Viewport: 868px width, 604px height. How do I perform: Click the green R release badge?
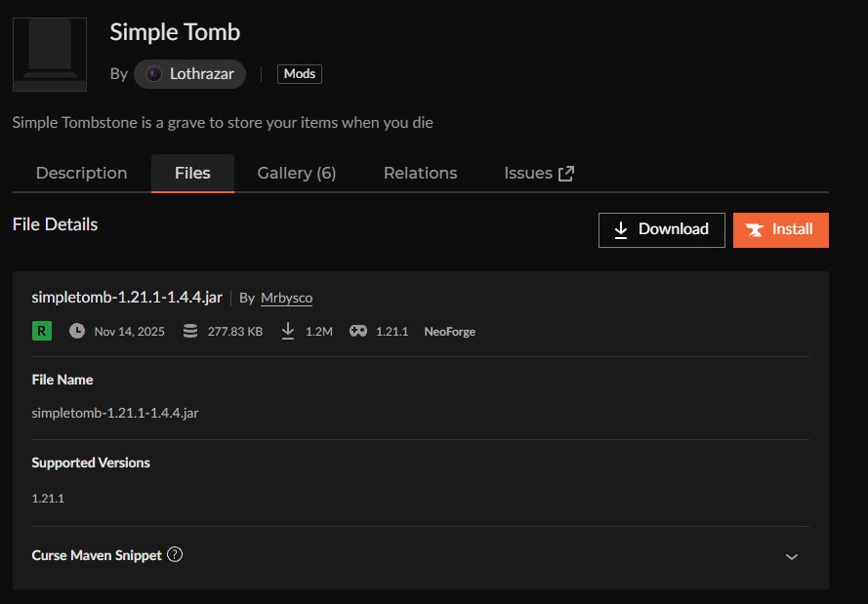point(41,331)
